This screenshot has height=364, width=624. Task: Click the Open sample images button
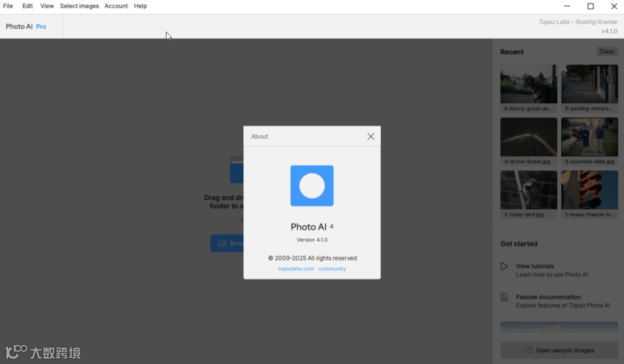tap(559, 351)
